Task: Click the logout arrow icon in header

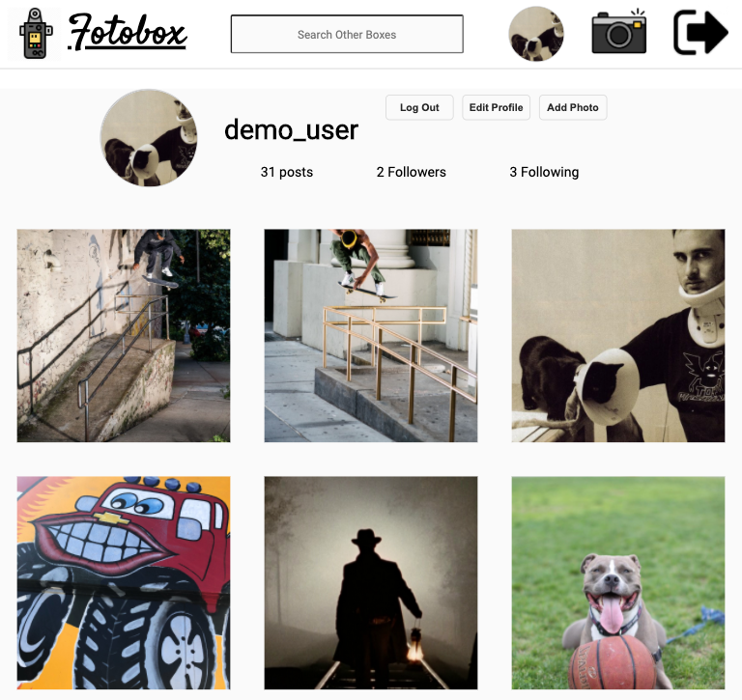Action: pyautogui.click(x=700, y=33)
